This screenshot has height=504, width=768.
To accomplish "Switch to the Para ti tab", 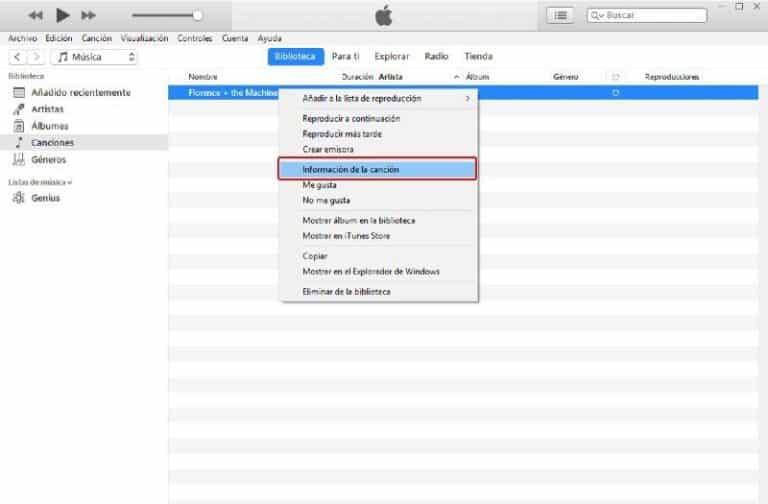I will pos(345,57).
